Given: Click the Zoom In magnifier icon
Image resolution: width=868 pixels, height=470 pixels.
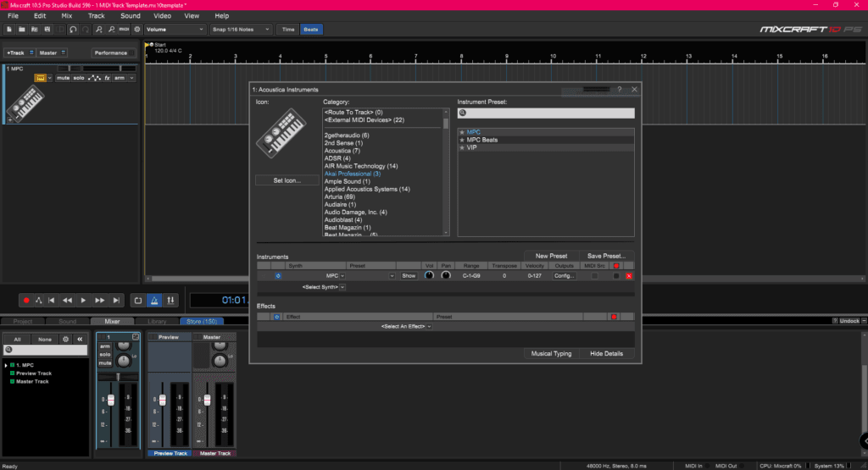Looking at the screenshot, I should (99, 30).
